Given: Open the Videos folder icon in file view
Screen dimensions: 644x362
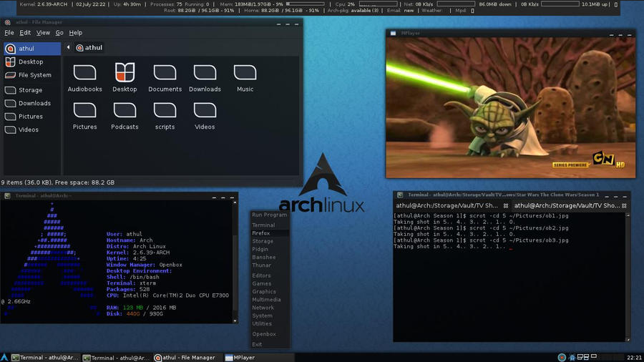Looking at the screenshot, I should pos(205,110).
